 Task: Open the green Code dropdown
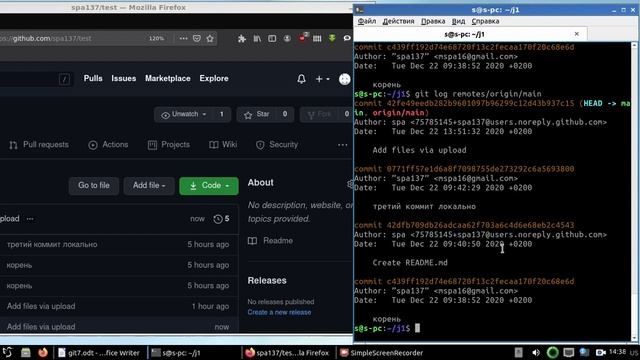coord(209,186)
